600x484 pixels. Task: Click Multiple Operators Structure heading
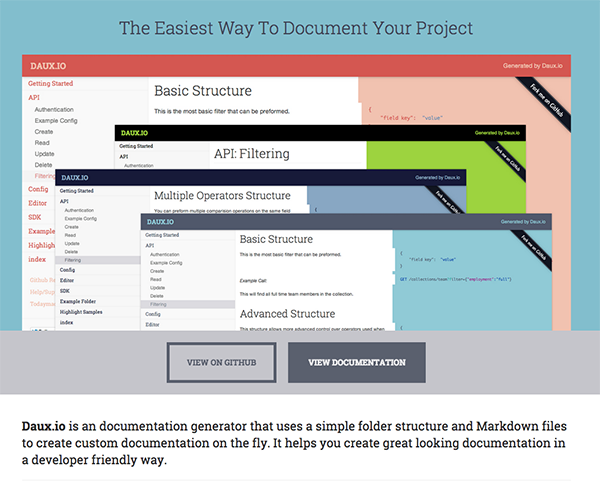coord(222,196)
